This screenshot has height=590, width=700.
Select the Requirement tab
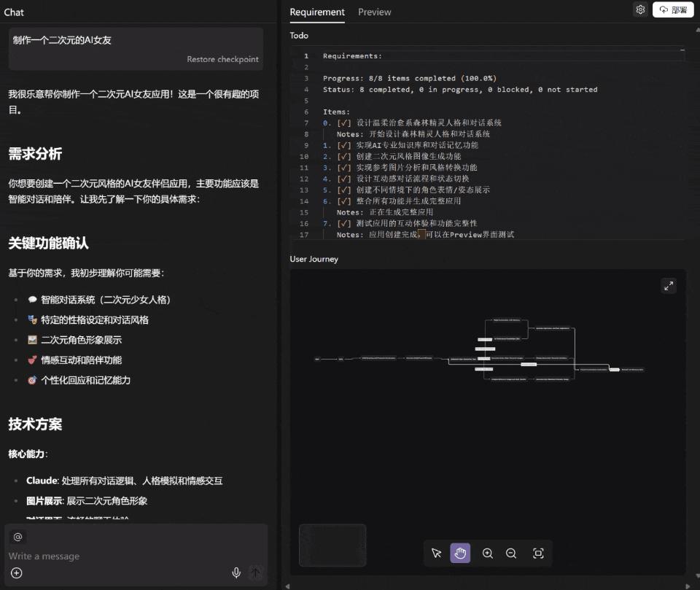(x=316, y=12)
